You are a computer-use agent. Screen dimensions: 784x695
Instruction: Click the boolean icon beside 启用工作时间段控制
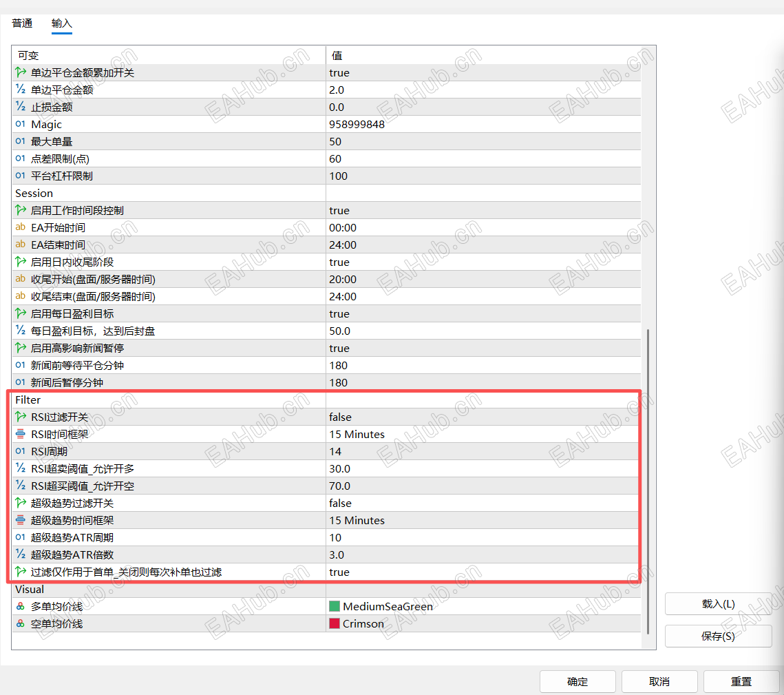[x=21, y=210]
